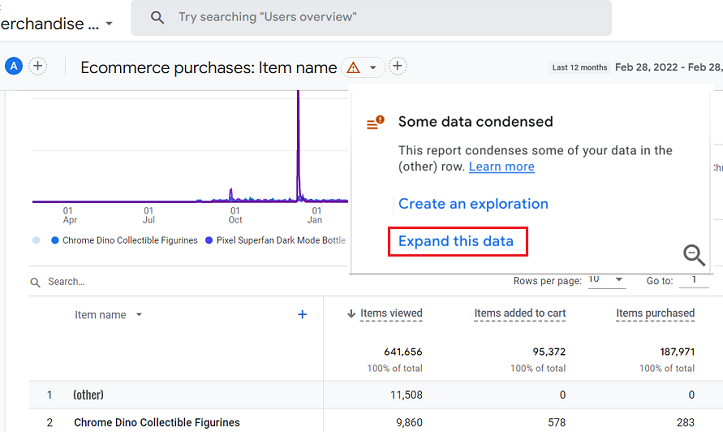Add a new comparison with the plus icon

[x=37, y=66]
